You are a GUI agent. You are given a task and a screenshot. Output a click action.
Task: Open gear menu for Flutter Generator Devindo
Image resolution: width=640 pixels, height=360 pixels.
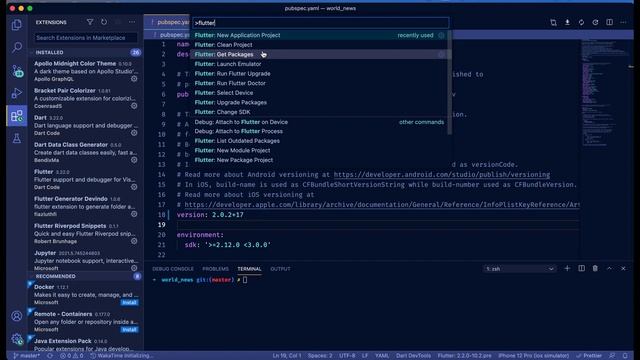coord(134,214)
